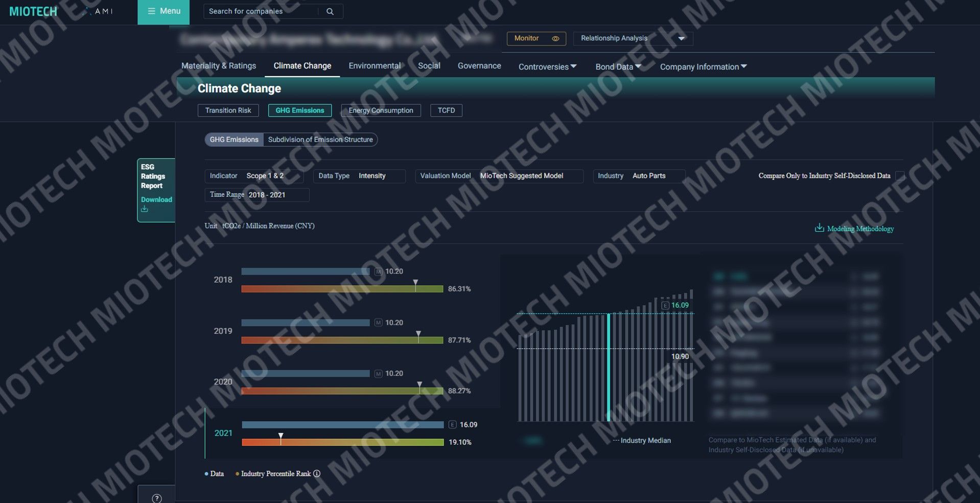This screenshot has height=503, width=980.
Task: Click the 10.90 industry median value
Action: tap(680, 357)
